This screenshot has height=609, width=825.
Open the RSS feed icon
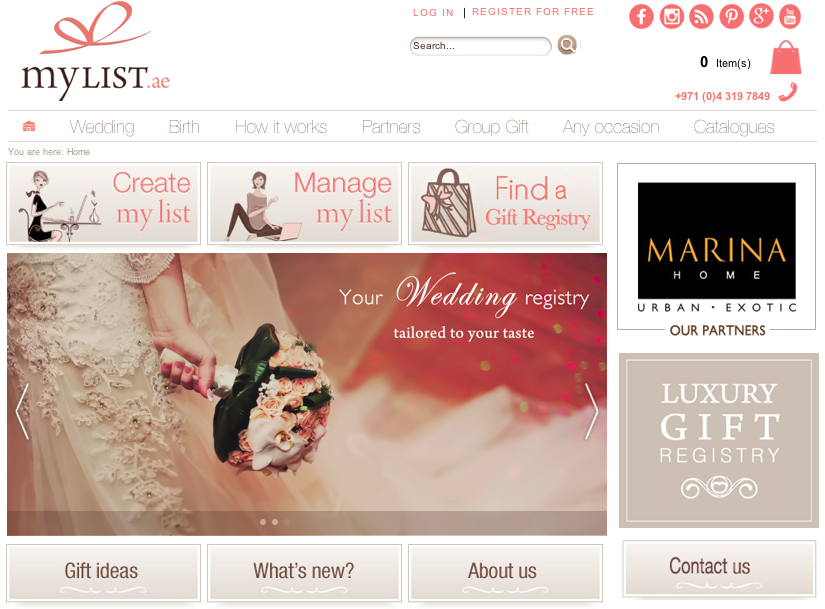(x=701, y=16)
